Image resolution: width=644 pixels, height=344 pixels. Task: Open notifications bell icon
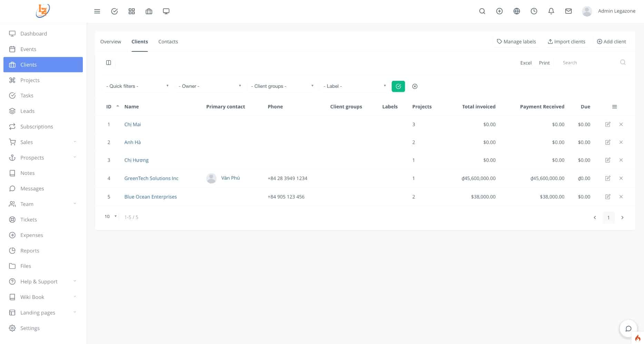point(551,11)
